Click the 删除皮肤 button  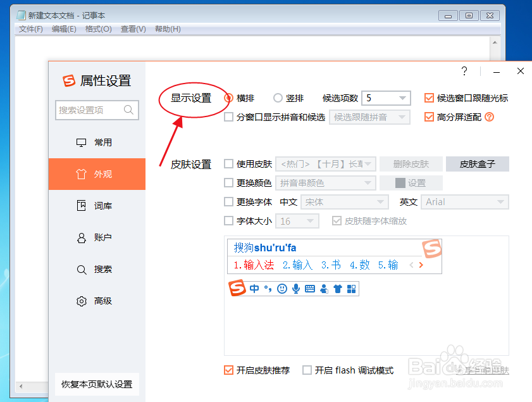pyautogui.click(x=411, y=164)
